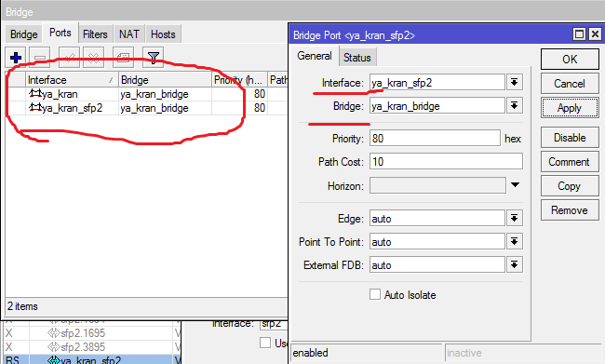605x364 pixels.
Task: Add a new bridge port with plus icon
Action: [x=16, y=58]
